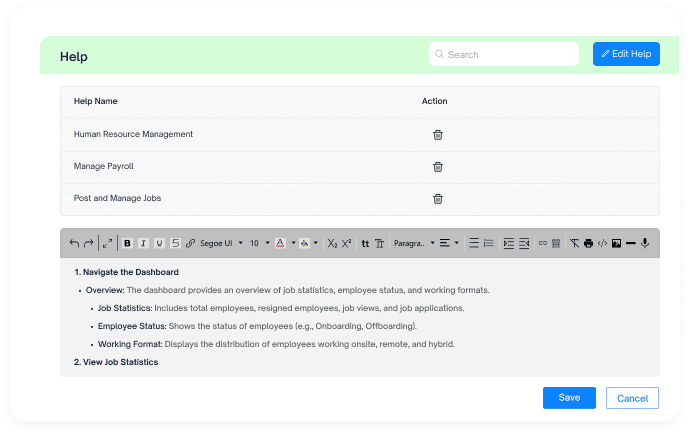Viewport: 690px width, 435px height.
Task: Click the print icon in the toolbar
Action: 588,243
